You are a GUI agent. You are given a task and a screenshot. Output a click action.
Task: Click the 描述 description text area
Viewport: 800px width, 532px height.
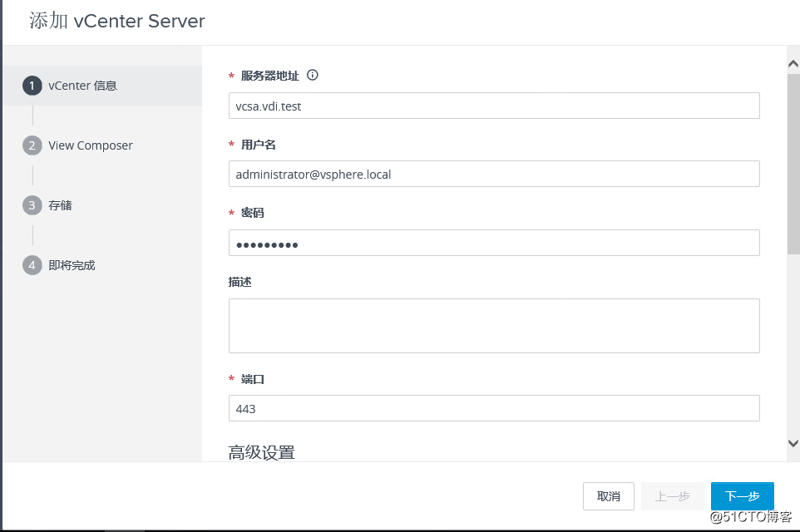(x=494, y=326)
